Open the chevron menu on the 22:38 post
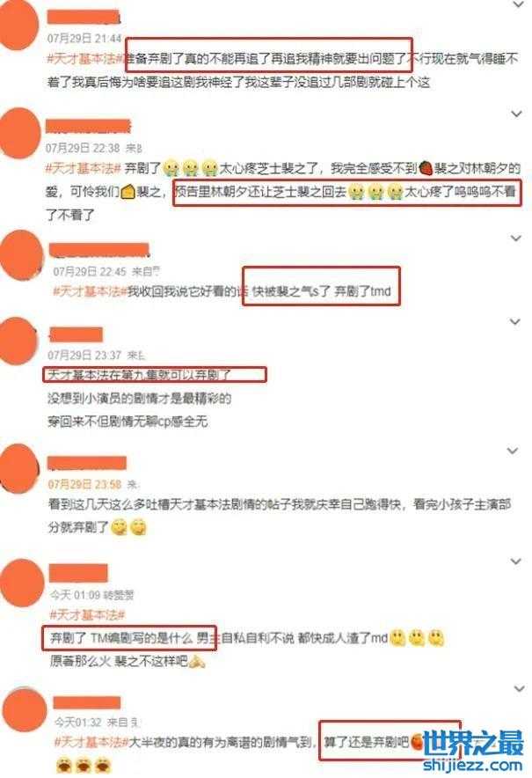The height and width of the screenshot is (778, 532). pyautogui.click(x=517, y=114)
